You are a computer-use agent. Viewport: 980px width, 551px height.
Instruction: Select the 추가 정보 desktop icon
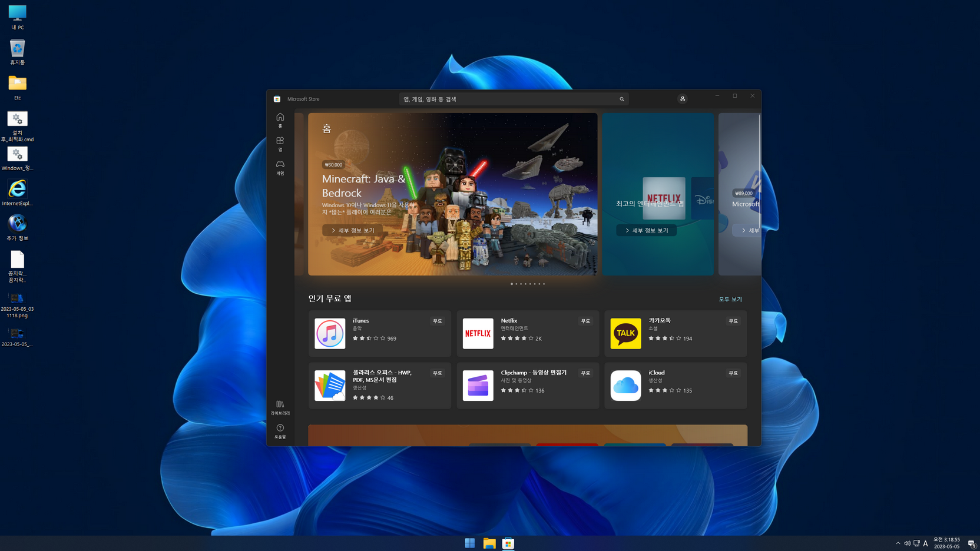17,228
